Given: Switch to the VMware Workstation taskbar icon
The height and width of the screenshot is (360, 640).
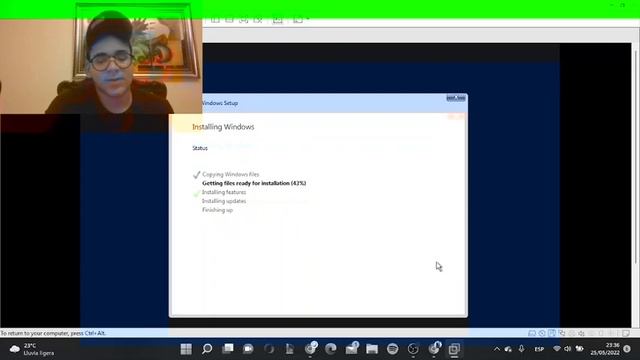Looking at the screenshot, I should (x=454, y=349).
